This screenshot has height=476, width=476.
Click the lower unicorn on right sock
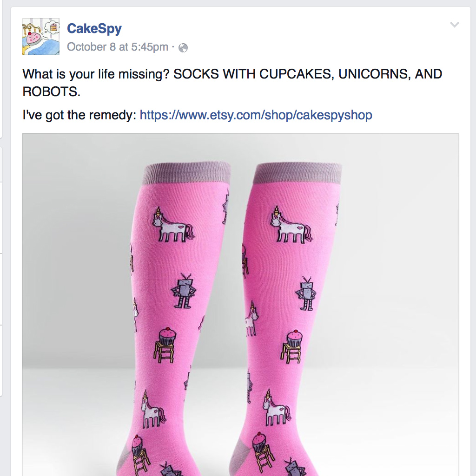tap(277, 408)
